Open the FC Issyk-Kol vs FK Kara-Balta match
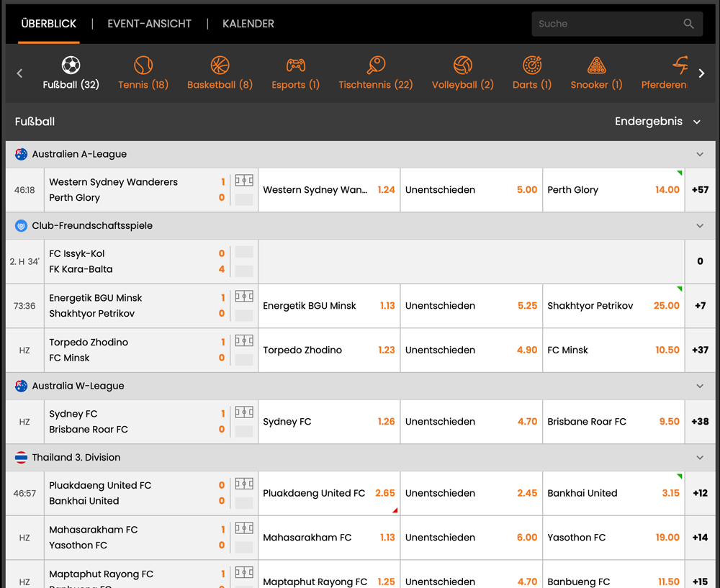Image resolution: width=720 pixels, height=588 pixels. (137, 262)
